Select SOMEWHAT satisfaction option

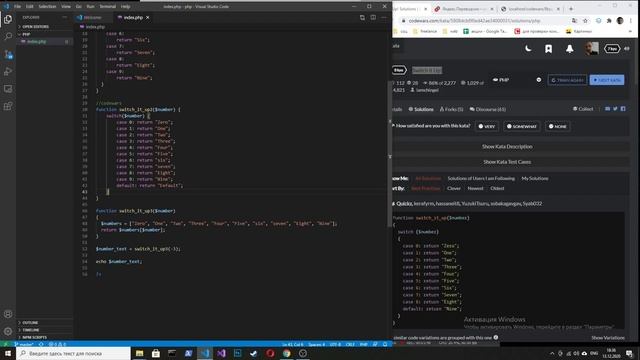point(522,127)
